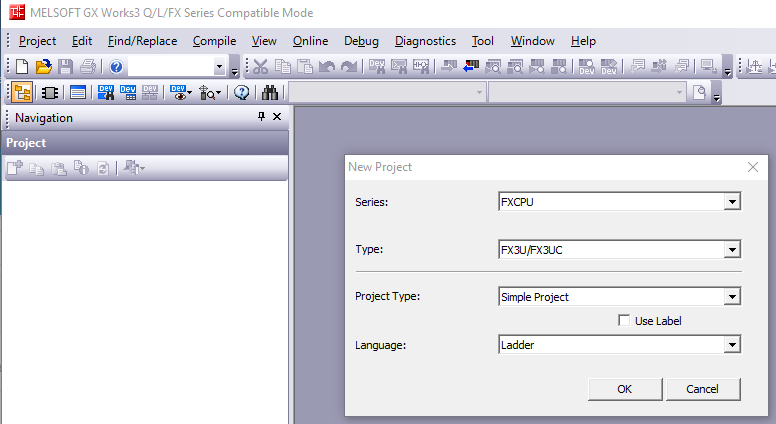This screenshot has height=424, width=776.
Task: Close the Navigation panel
Action: (x=277, y=117)
